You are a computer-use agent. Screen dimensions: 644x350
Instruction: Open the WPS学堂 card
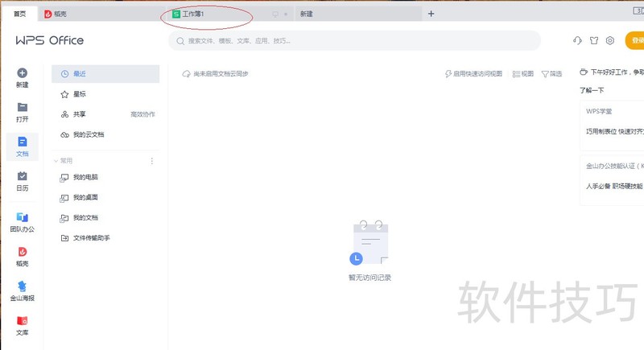point(612,126)
